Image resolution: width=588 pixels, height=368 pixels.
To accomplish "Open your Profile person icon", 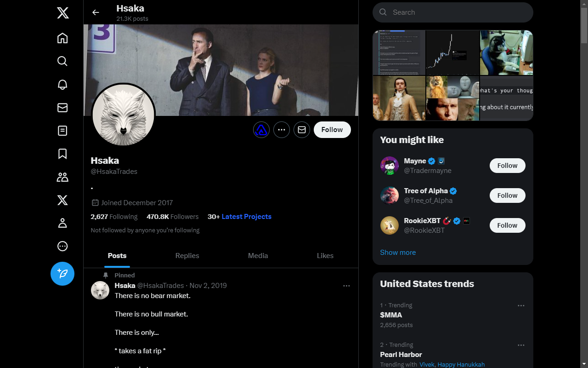I will 62,223.
